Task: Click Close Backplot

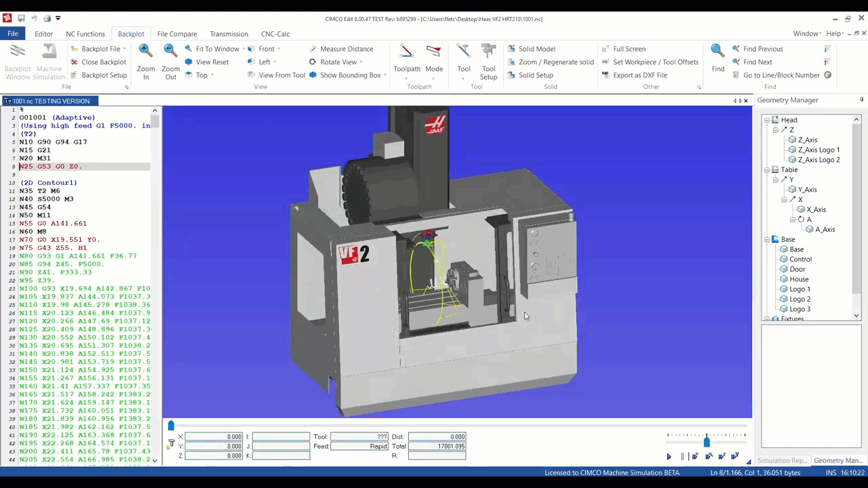Action: [98, 62]
